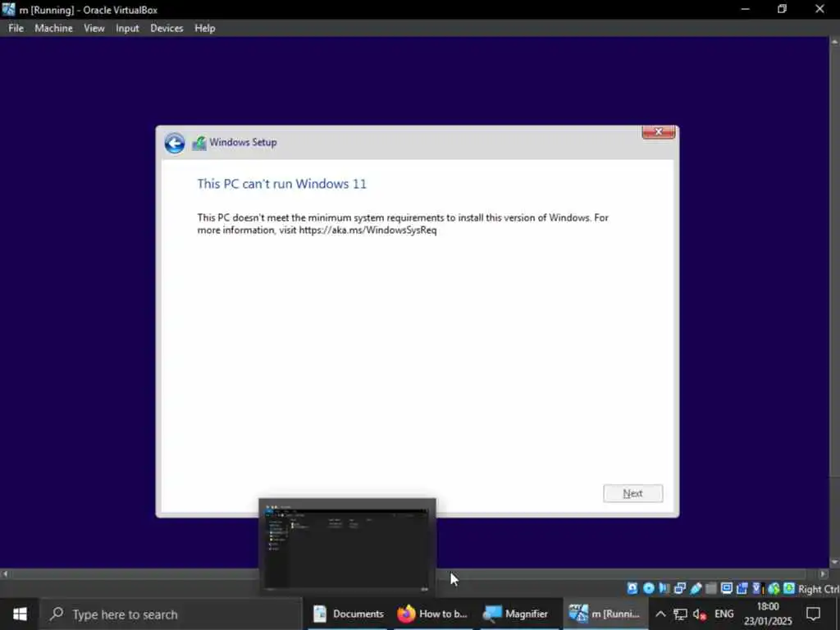Click the recording status icon
The height and width of the screenshot is (630, 840).
[x=742, y=588]
